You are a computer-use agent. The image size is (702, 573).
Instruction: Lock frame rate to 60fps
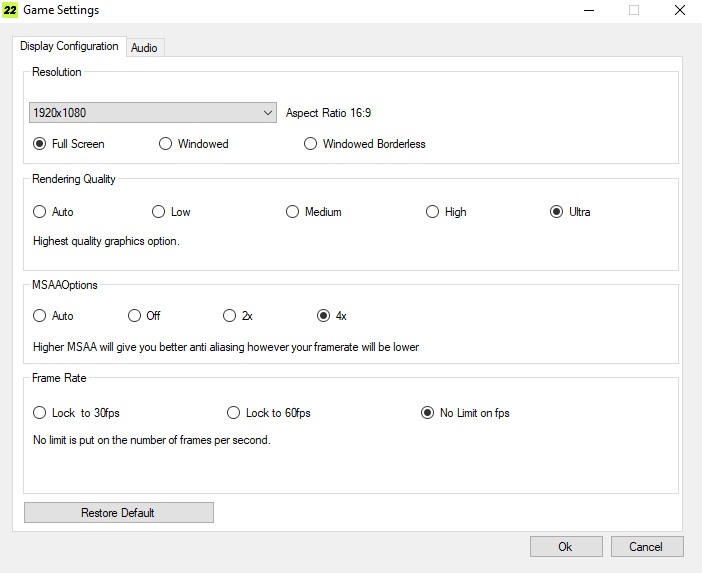coord(234,413)
